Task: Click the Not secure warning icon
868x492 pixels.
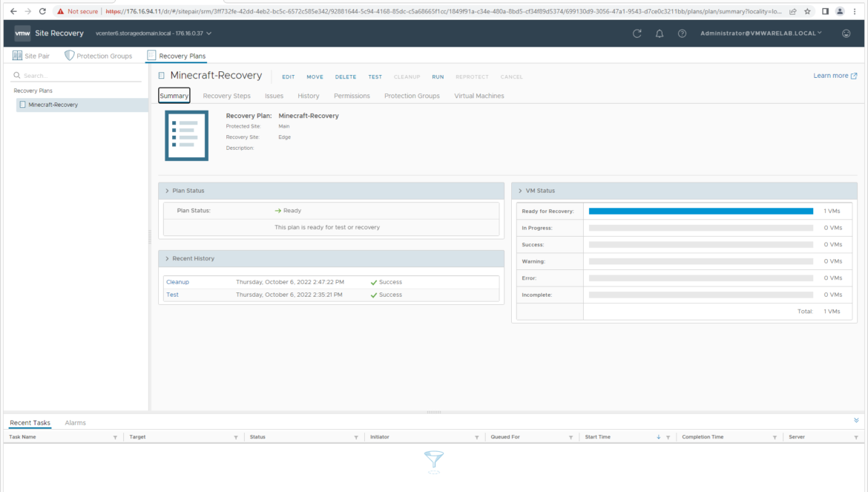Action: click(x=60, y=11)
